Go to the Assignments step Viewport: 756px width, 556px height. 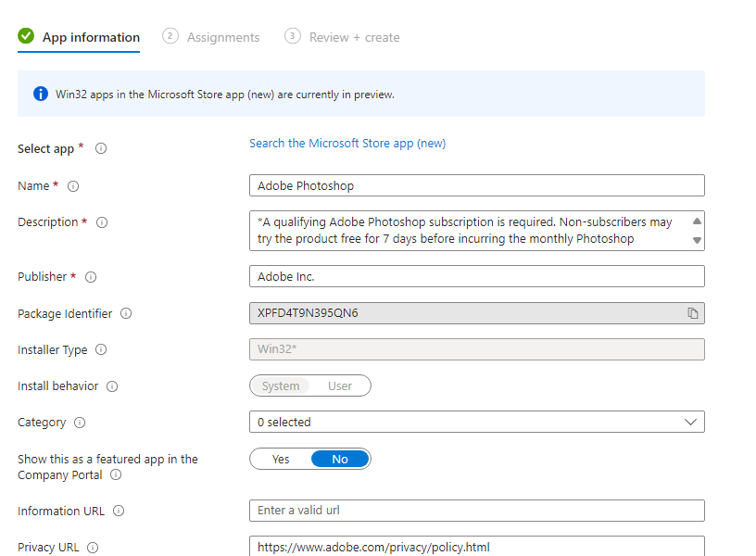[222, 37]
